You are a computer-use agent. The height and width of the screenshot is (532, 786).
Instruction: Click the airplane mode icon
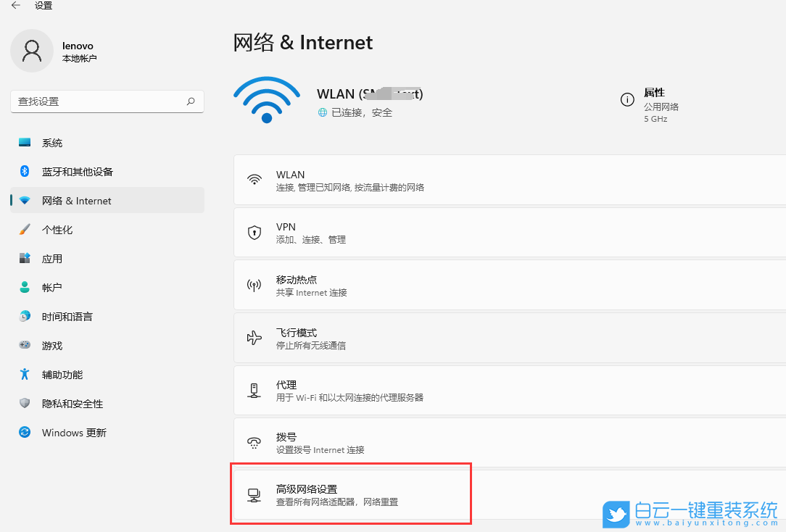[x=254, y=338]
